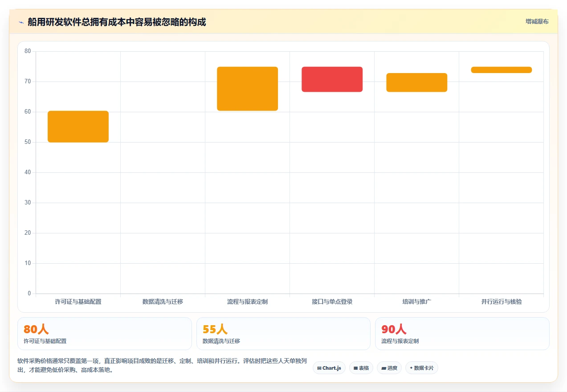Click the 80人 stat card
The height and width of the screenshot is (392, 567).
point(105,334)
